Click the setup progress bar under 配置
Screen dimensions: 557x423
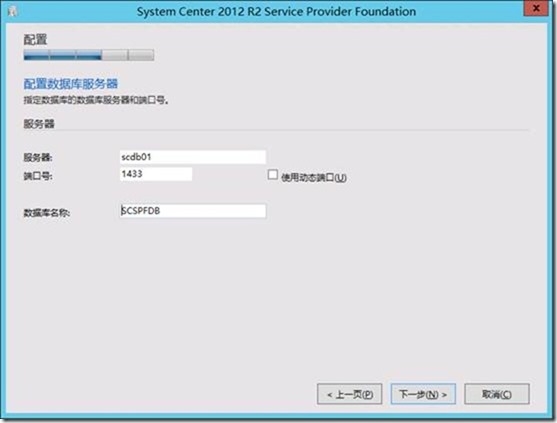(89, 55)
